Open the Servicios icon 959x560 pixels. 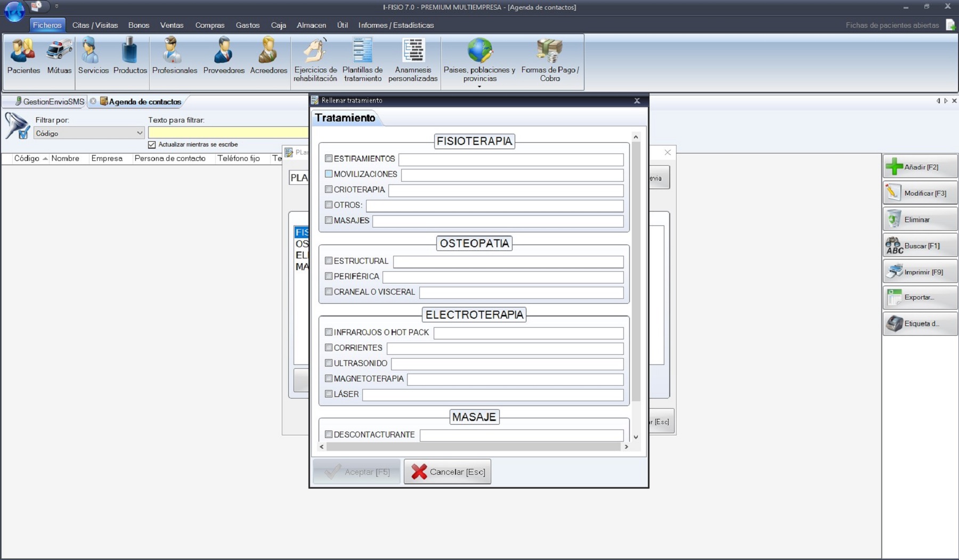coord(93,56)
